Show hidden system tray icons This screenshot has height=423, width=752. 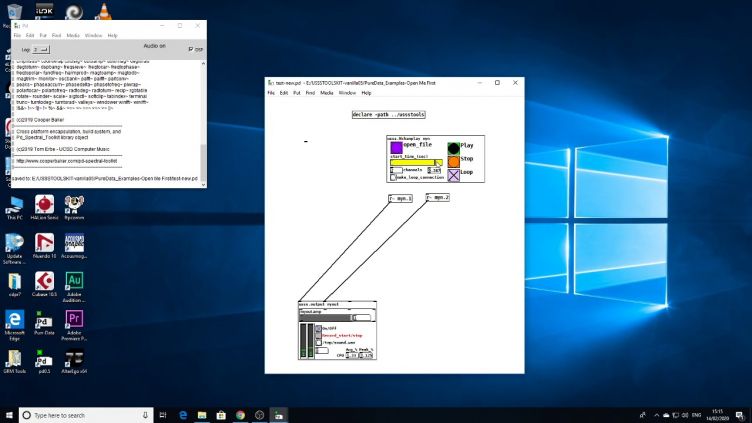pyautogui.click(x=657, y=415)
